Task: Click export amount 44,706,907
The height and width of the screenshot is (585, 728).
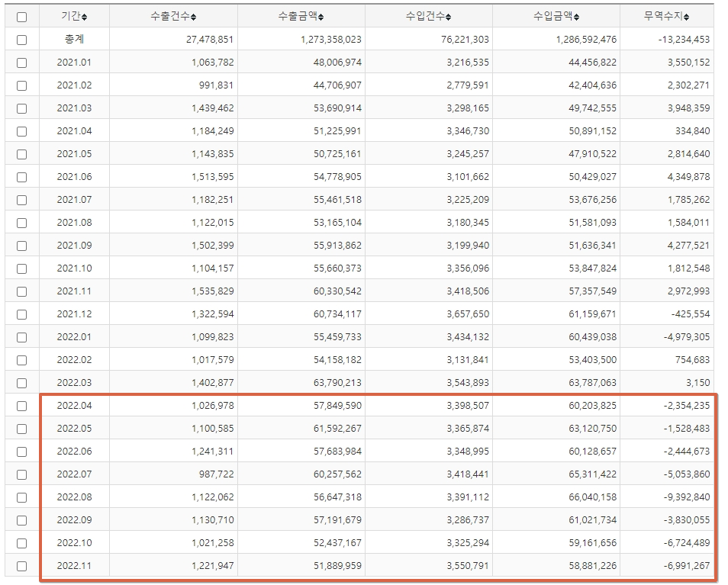Action: click(x=337, y=85)
